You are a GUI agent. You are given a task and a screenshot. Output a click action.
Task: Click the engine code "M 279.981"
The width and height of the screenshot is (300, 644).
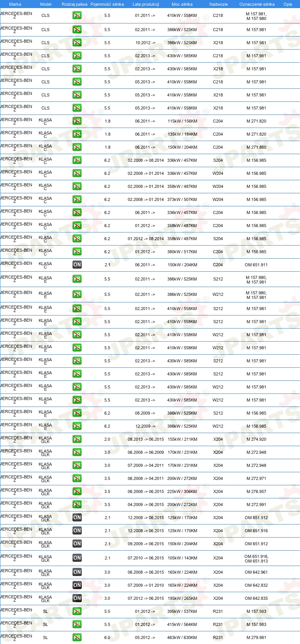(256, 637)
